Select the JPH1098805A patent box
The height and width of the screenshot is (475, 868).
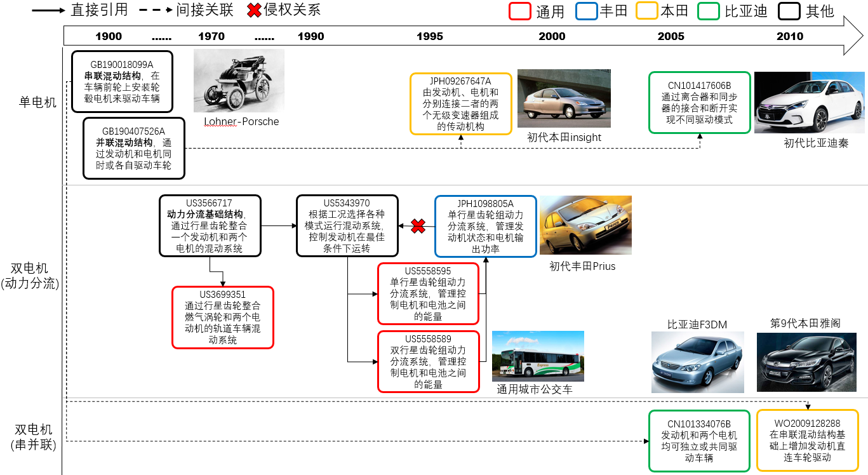485,226
